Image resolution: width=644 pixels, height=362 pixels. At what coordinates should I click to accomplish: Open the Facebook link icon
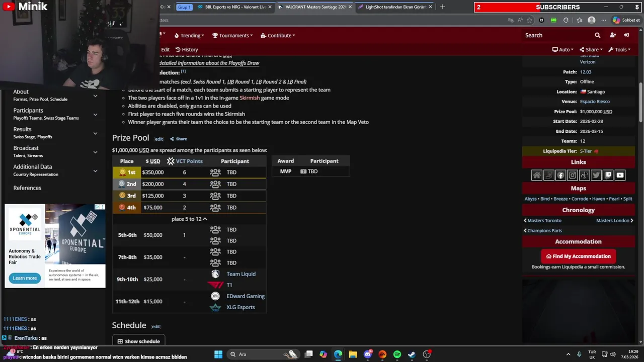pos(560,175)
